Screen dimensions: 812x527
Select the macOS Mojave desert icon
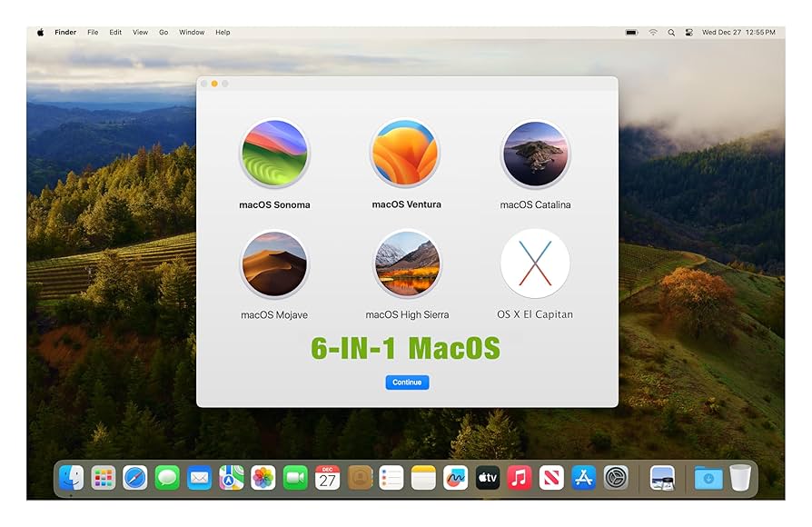point(274,264)
